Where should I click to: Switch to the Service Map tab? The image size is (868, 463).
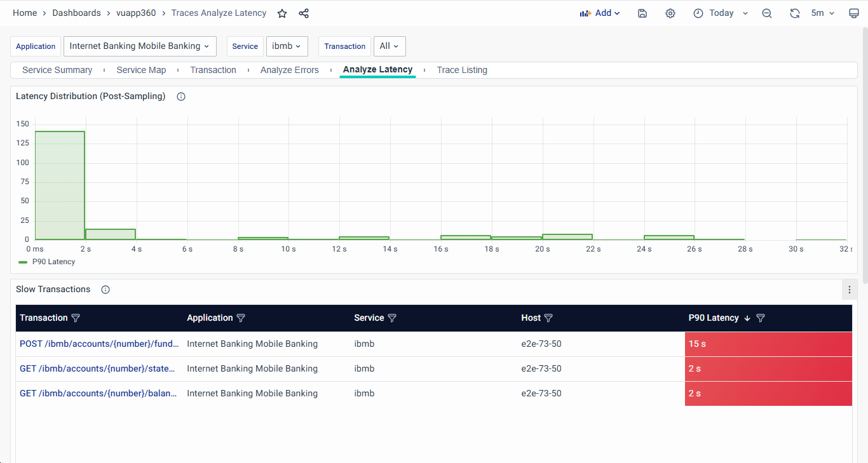click(141, 70)
